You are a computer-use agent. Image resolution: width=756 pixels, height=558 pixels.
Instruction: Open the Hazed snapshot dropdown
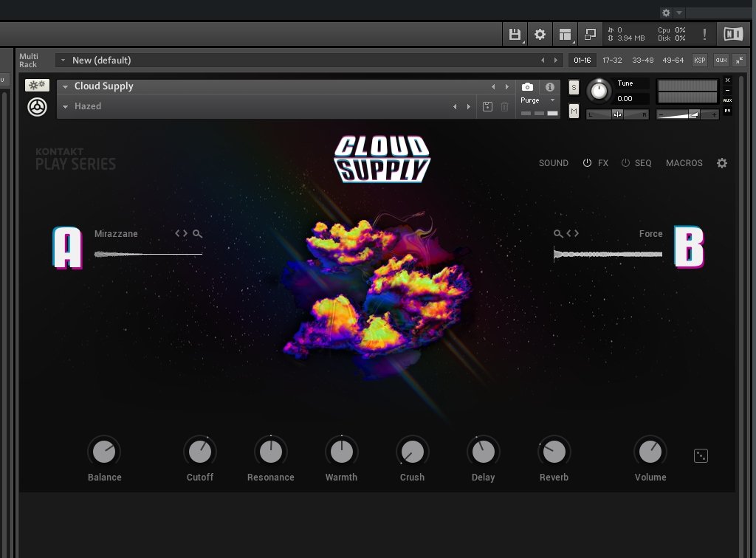66,106
